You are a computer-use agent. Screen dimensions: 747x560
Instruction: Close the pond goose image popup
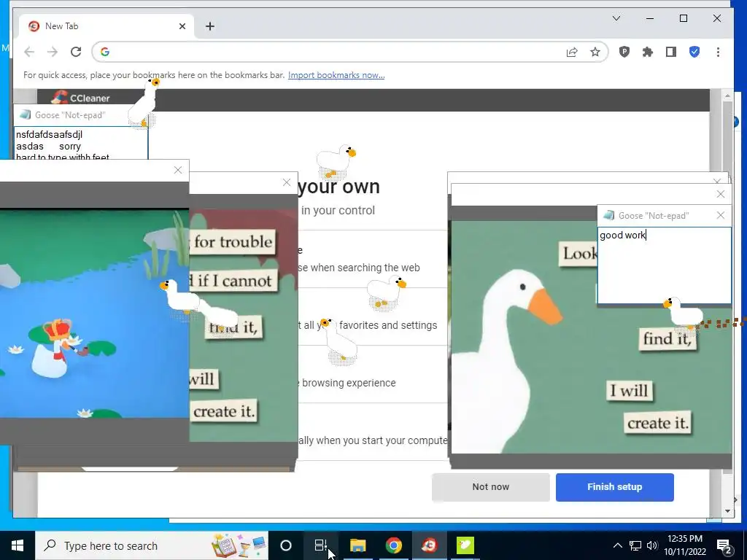[178, 170]
